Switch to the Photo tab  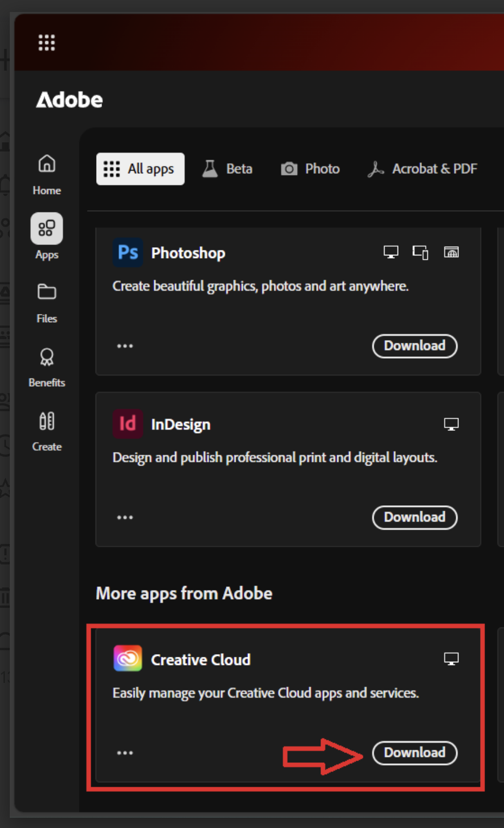coord(311,168)
